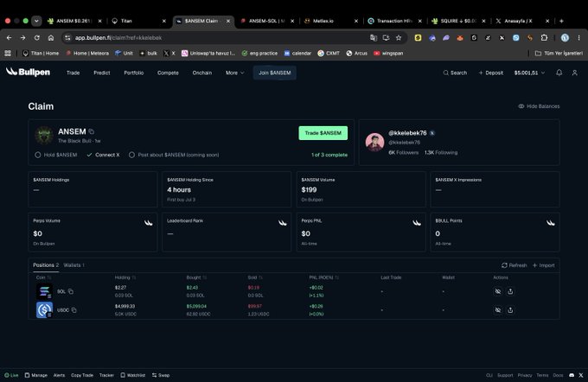
Task: Switch to the ANSEM-SOL browser tab
Action: coord(266,21)
